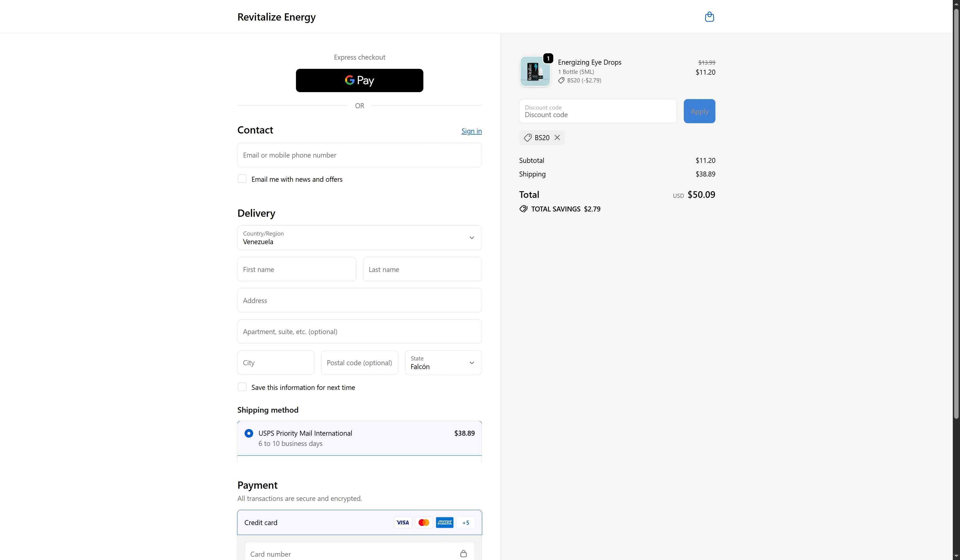Click the lock icon in the card number field
This screenshot has height=560, width=960.
click(x=463, y=554)
